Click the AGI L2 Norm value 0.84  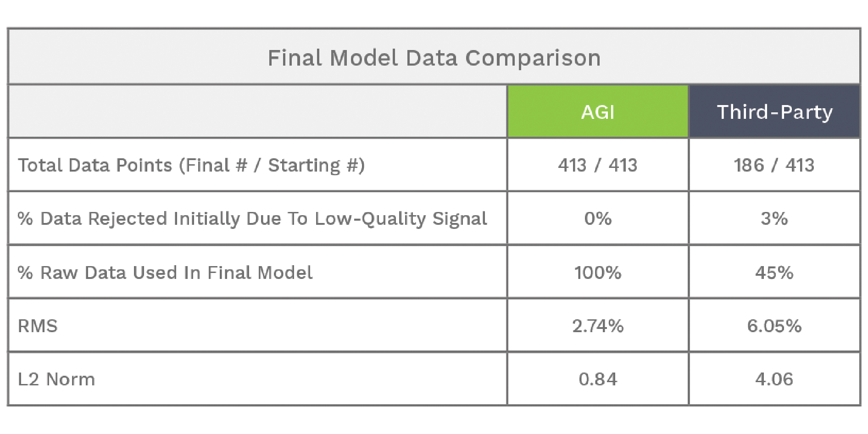(x=598, y=379)
